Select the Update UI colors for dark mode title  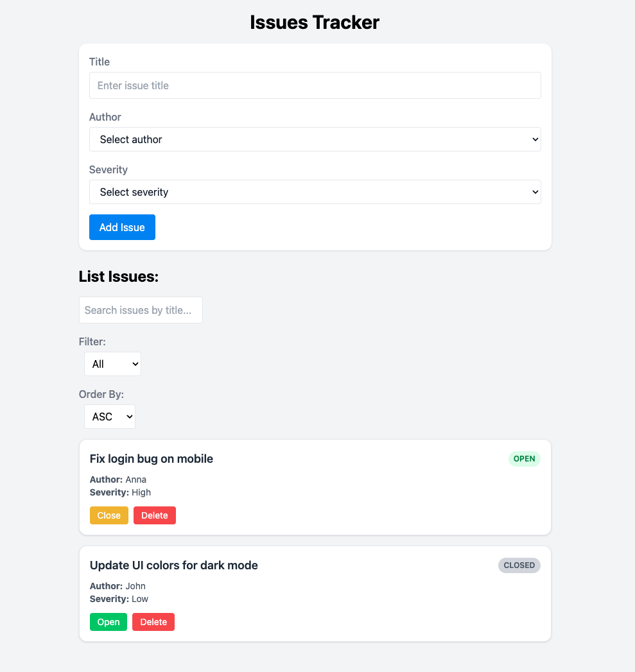coord(174,565)
